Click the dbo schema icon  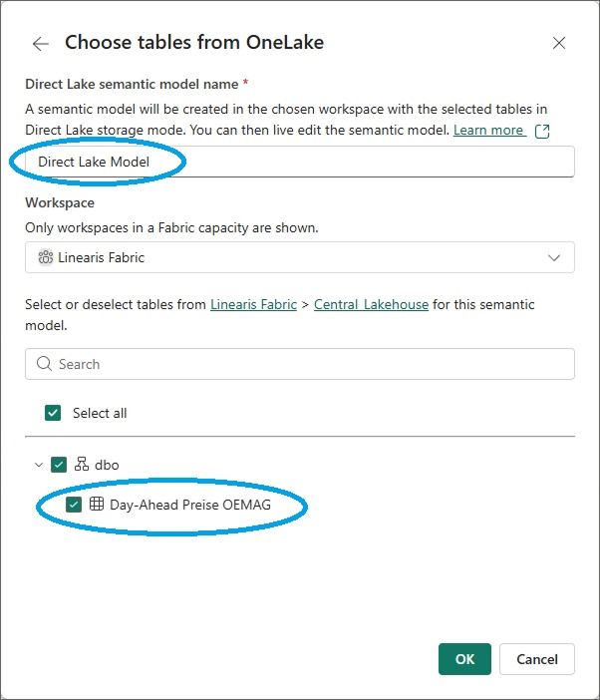pyautogui.click(x=82, y=464)
